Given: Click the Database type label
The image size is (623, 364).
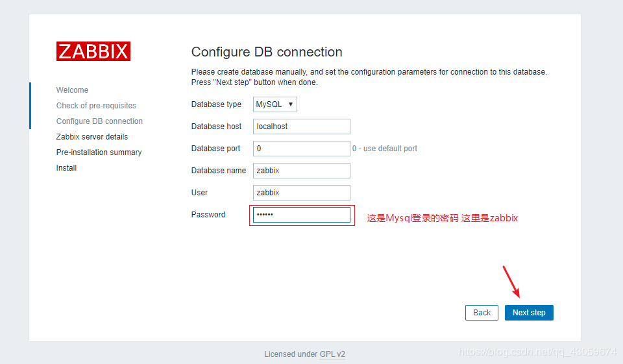Looking at the screenshot, I should coord(216,104).
